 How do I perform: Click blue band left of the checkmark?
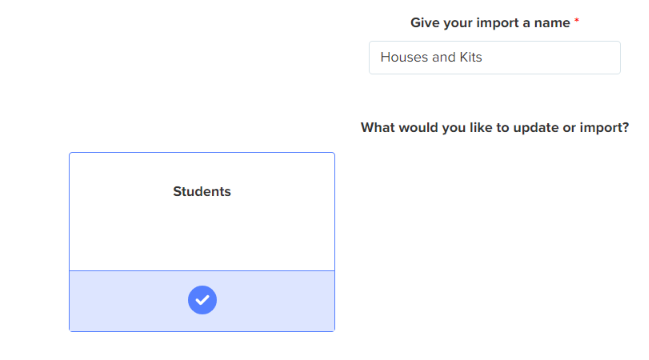pos(129,301)
